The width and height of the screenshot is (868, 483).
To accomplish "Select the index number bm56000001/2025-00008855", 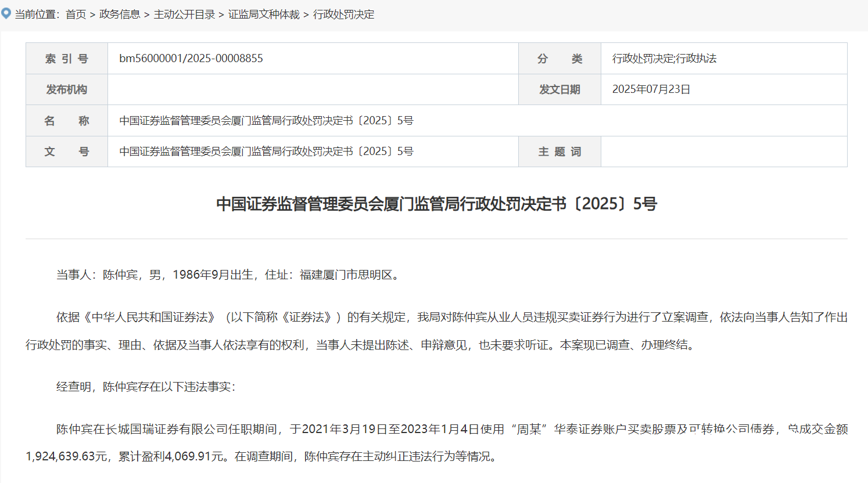I will (191, 58).
